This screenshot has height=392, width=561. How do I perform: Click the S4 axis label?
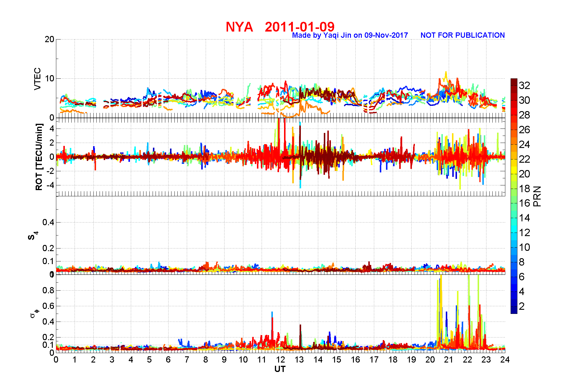point(33,236)
